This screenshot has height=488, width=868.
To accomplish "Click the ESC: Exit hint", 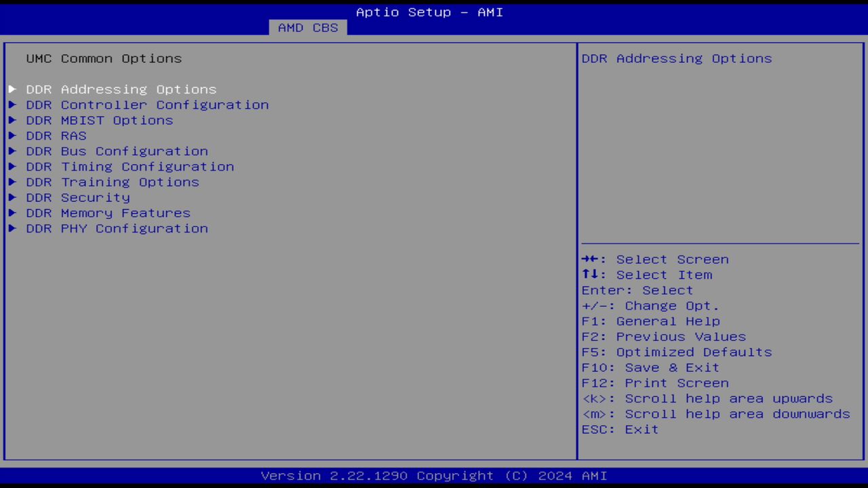I will [620, 430].
